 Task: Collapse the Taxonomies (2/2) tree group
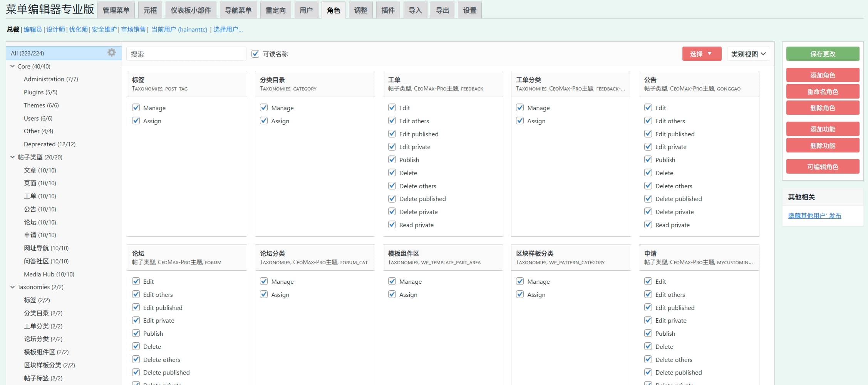coord(12,287)
